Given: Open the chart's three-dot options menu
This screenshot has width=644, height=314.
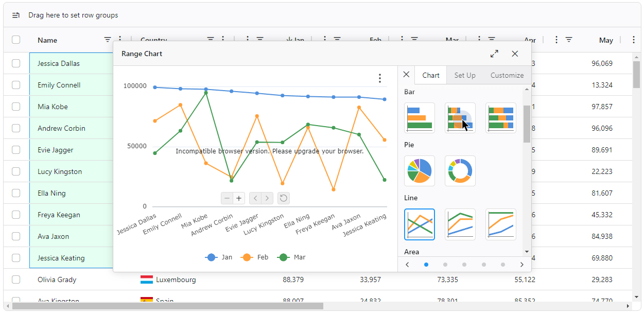Looking at the screenshot, I should [x=380, y=78].
